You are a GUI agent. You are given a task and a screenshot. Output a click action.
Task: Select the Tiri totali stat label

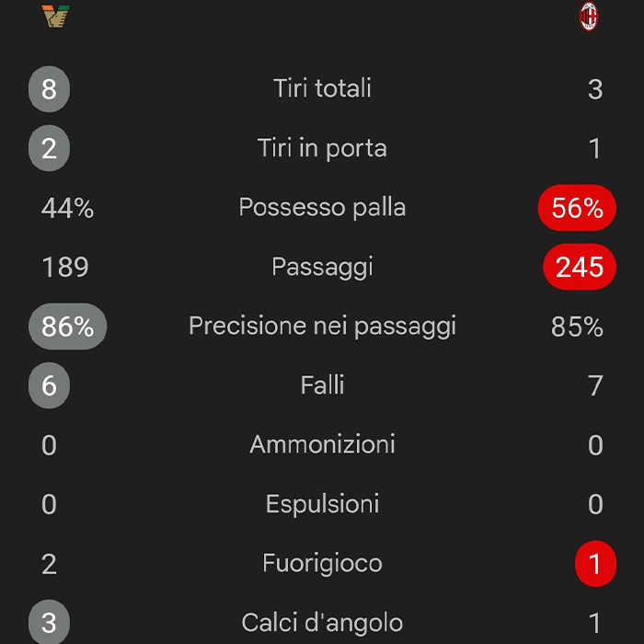pos(322,88)
